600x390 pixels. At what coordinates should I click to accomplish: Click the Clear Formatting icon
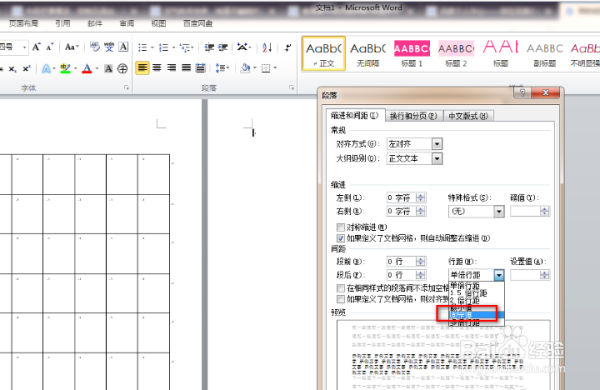click(x=95, y=47)
